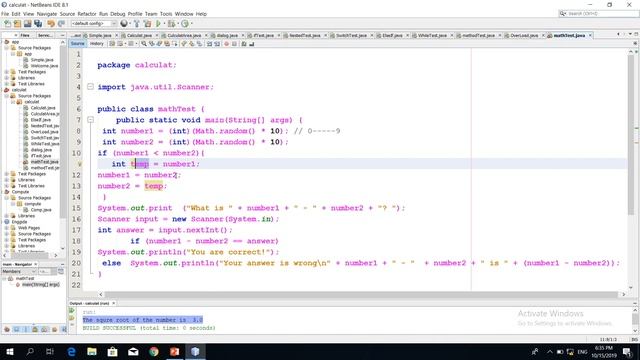Open the Members filter dropdown in Navigator

click(19, 271)
